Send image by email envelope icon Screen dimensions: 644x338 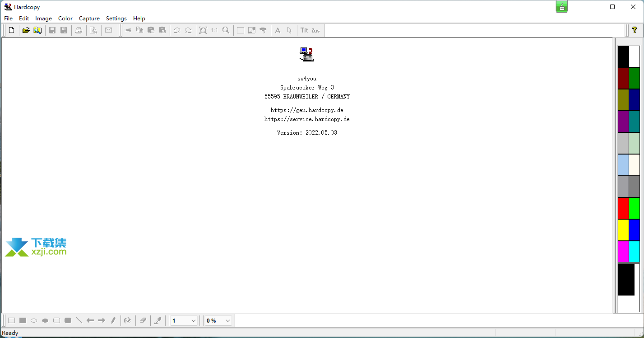tap(108, 30)
